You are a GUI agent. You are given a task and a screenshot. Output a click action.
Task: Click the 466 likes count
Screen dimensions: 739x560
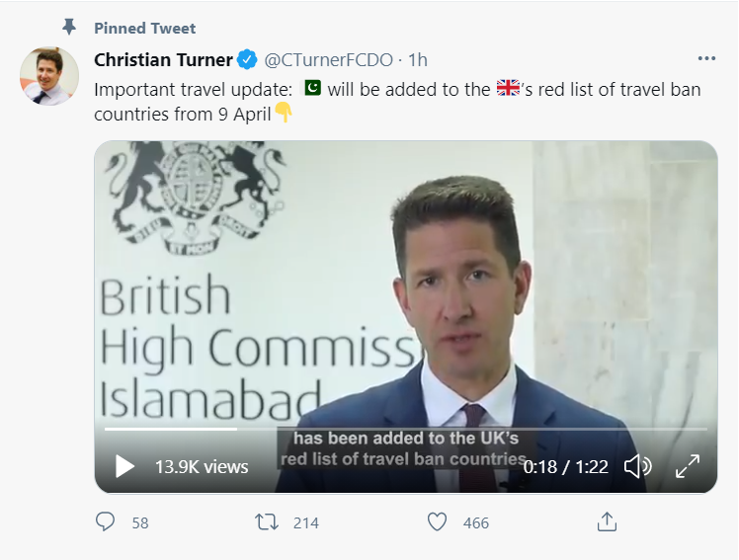pyautogui.click(x=476, y=522)
